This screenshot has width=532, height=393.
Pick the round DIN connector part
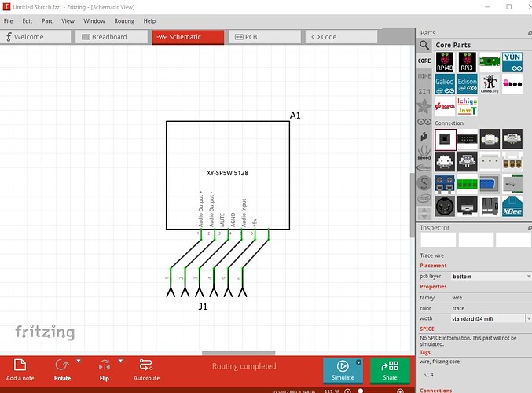[445, 207]
